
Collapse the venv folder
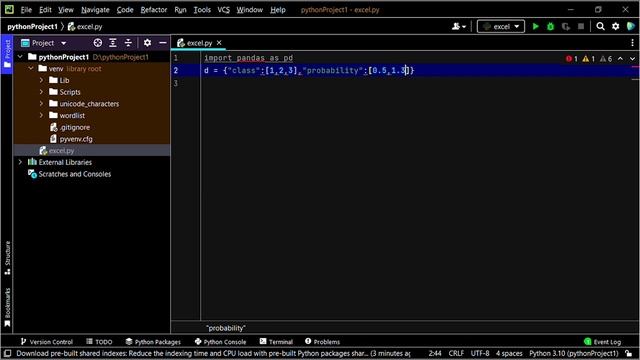(31, 69)
